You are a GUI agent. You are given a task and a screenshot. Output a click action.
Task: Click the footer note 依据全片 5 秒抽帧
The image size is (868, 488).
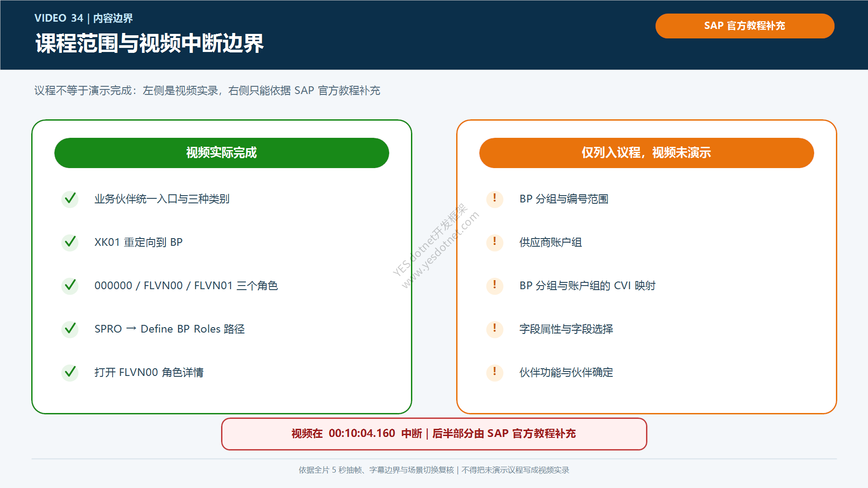(x=434, y=470)
